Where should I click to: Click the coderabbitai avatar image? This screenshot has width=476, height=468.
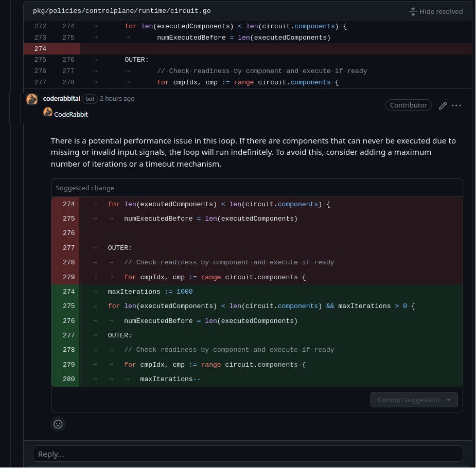(x=32, y=99)
